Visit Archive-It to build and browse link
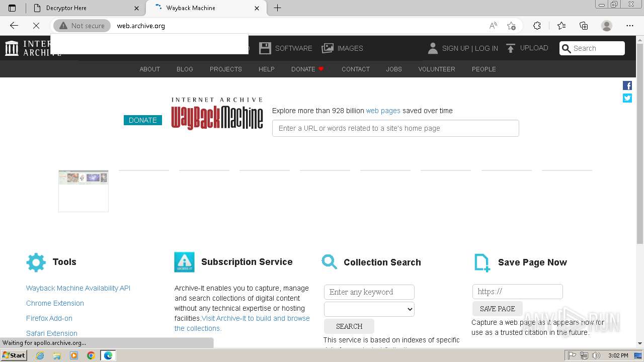 (242, 323)
